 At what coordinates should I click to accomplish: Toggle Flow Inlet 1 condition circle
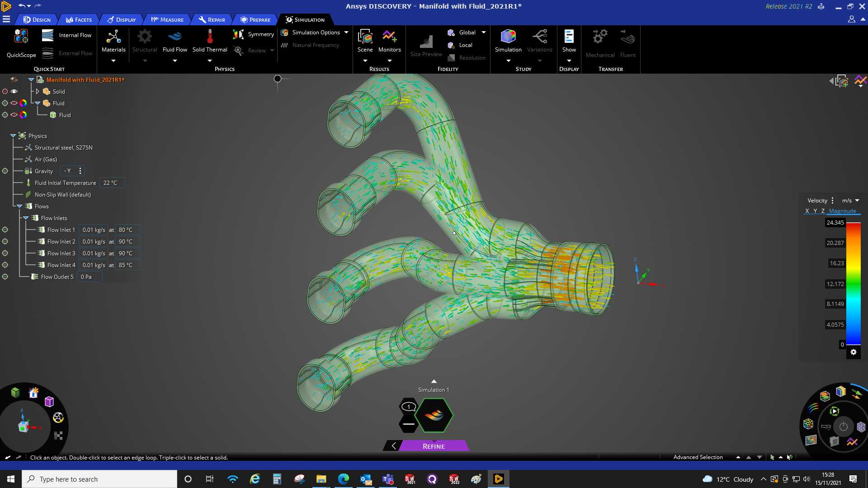[5, 230]
